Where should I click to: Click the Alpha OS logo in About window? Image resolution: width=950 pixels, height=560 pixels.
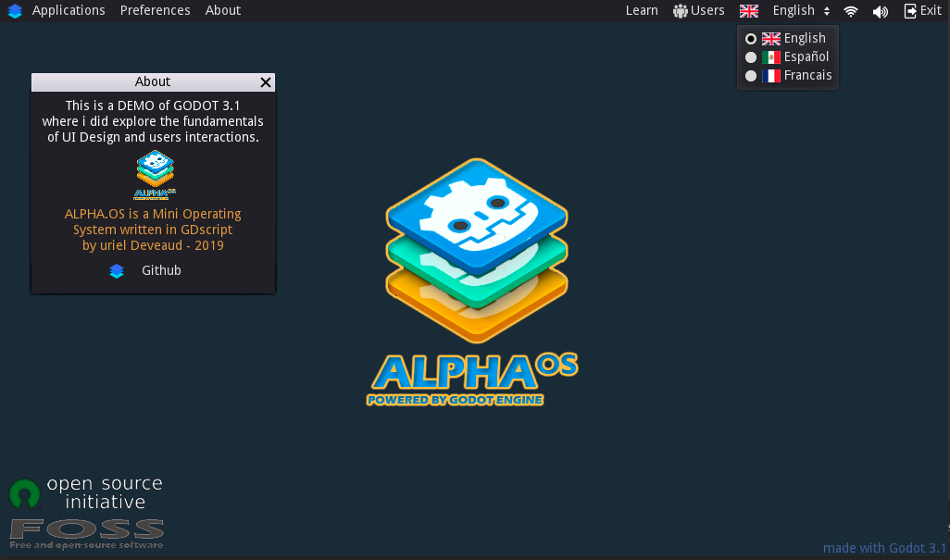pyautogui.click(x=156, y=174)
